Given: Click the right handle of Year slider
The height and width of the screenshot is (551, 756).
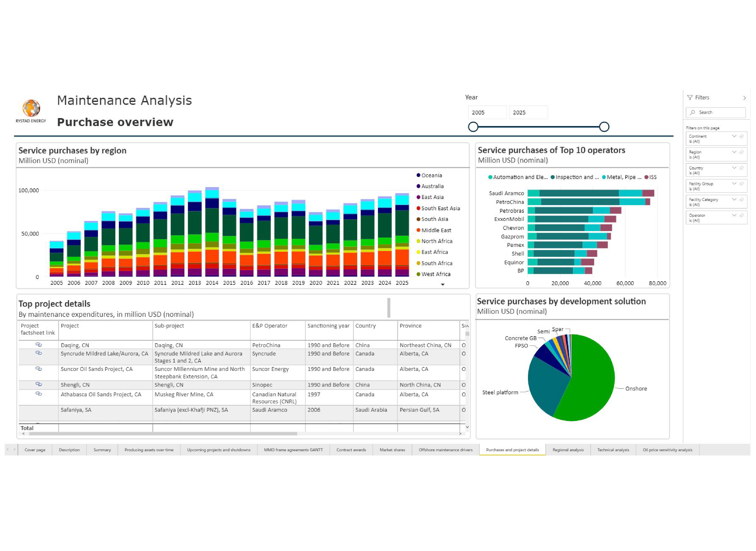Looking at the screenshot, I should pos(604,127).
